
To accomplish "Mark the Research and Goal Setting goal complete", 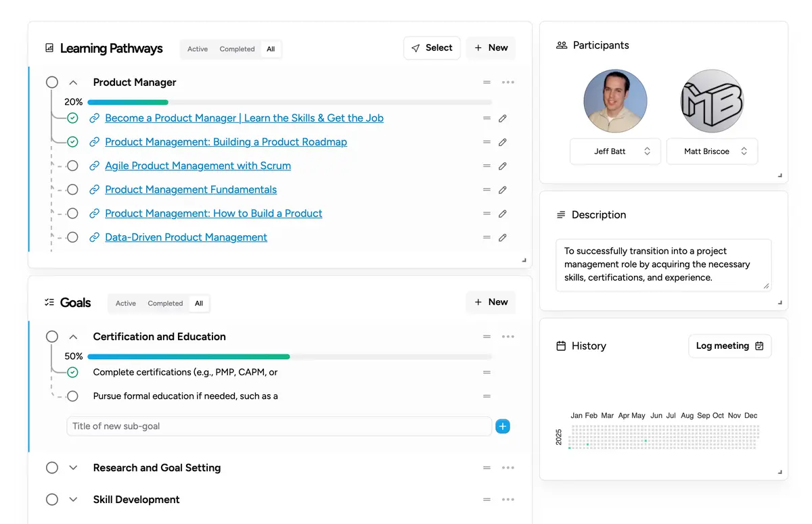I will [52, 467].
